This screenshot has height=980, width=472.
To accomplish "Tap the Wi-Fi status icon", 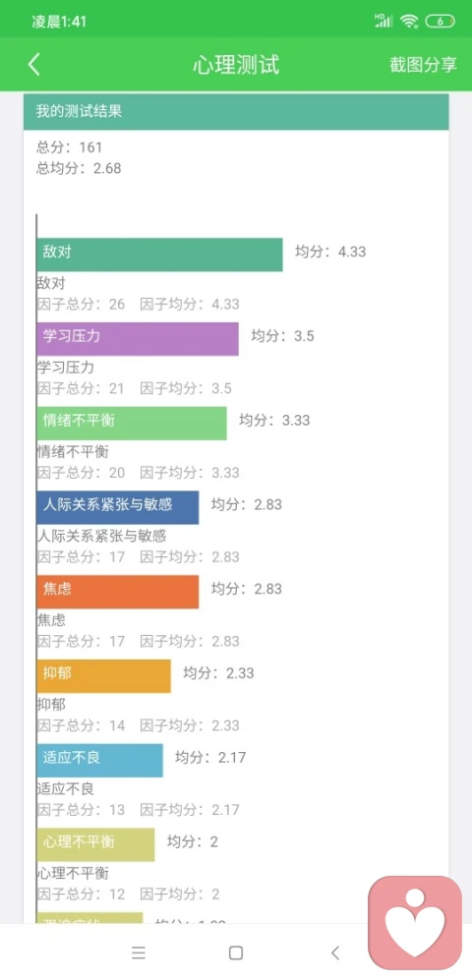I will (x=409, y=22).
